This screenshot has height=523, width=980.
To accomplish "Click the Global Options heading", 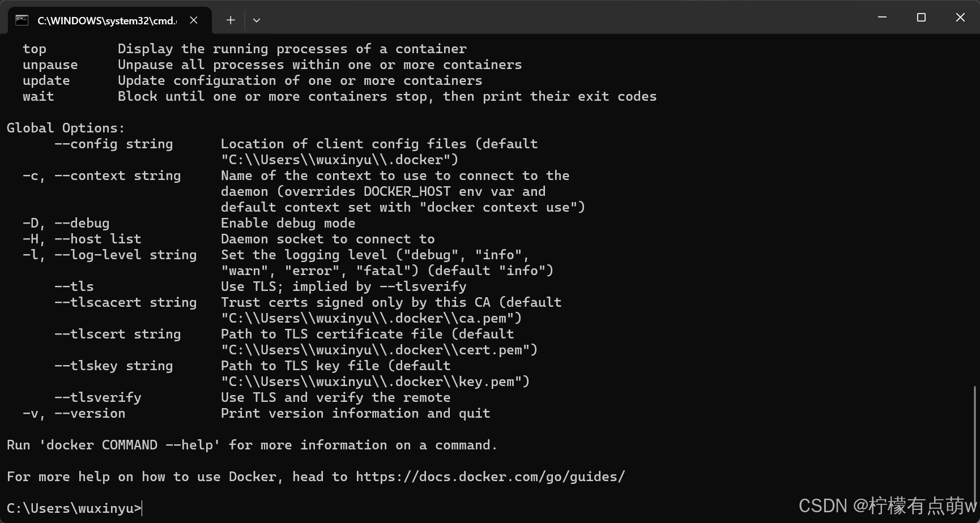I will 65,127.
